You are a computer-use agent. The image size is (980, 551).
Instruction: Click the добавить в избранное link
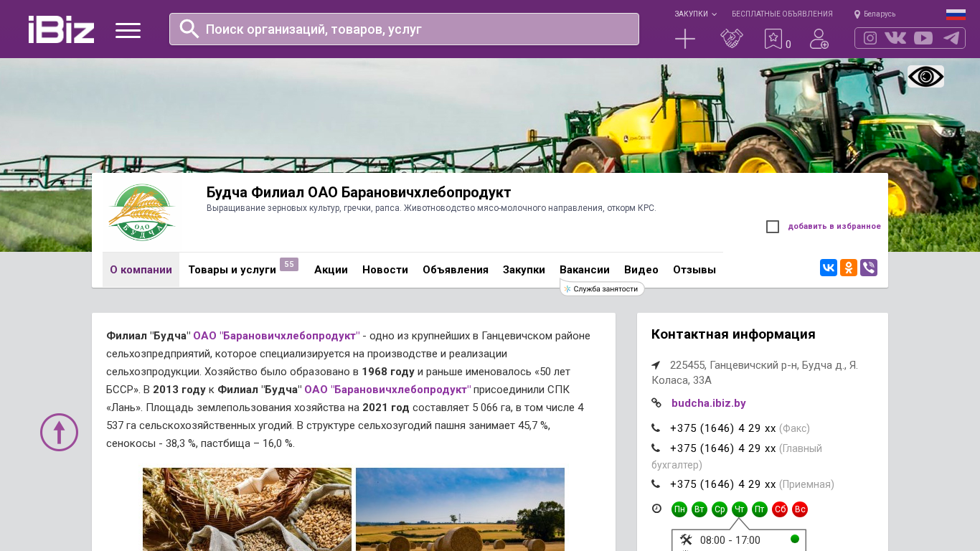[834, 227]
